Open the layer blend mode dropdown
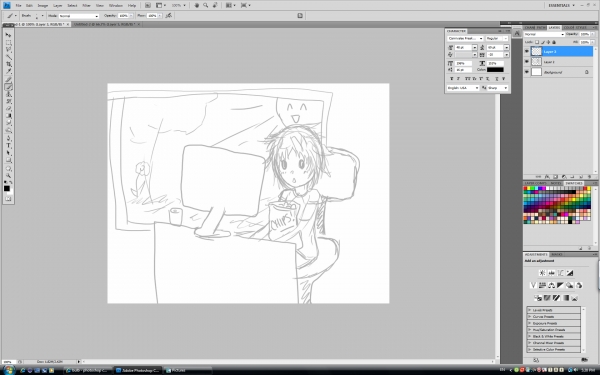 point(544,34)
